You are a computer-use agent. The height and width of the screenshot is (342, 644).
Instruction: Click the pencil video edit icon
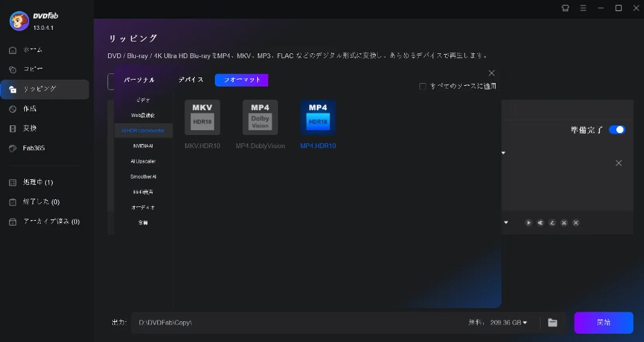[552, 223]
